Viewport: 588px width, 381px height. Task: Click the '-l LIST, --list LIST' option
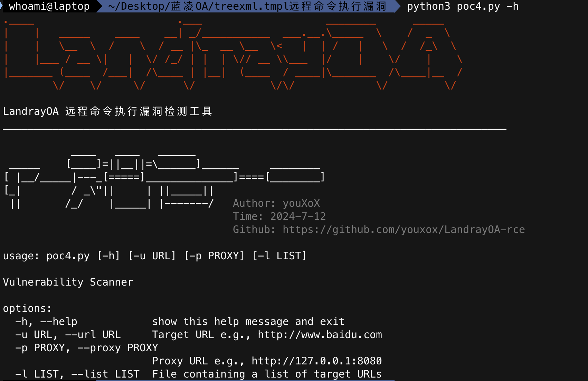[77, 374]
